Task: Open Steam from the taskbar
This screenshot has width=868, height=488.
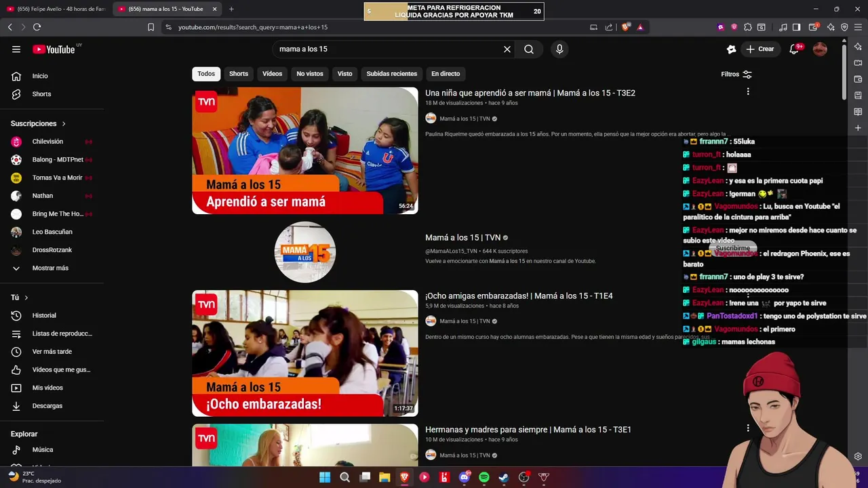Action: pos(504,477)
